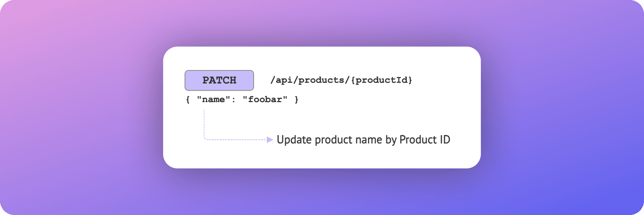Click the PATCH method badge

click(219, 80)
